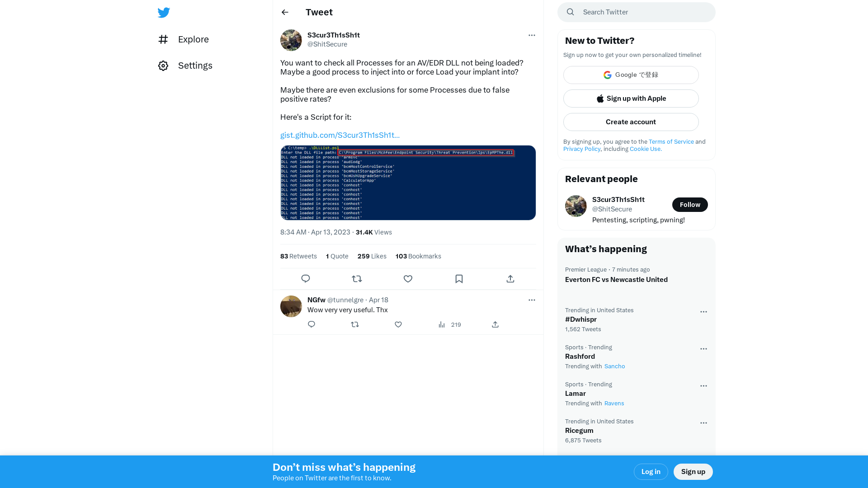Click the Search Twitter input field
The height and width of the screenshot is (488, 868).
point(636,12)
